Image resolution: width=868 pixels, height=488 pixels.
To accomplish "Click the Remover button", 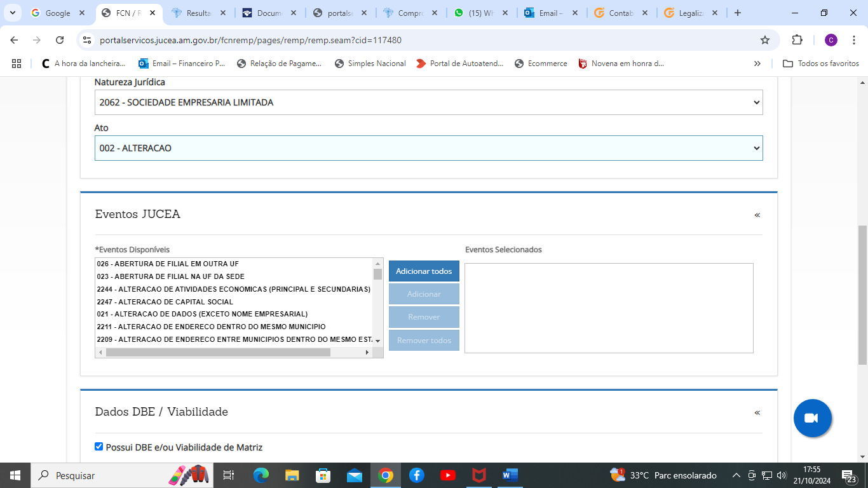I will pos(424,317).
